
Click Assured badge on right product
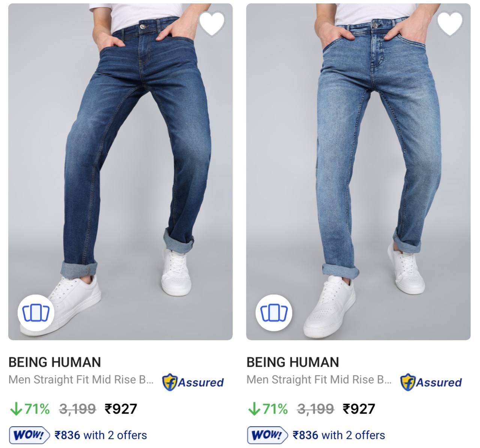click(431, 382)
